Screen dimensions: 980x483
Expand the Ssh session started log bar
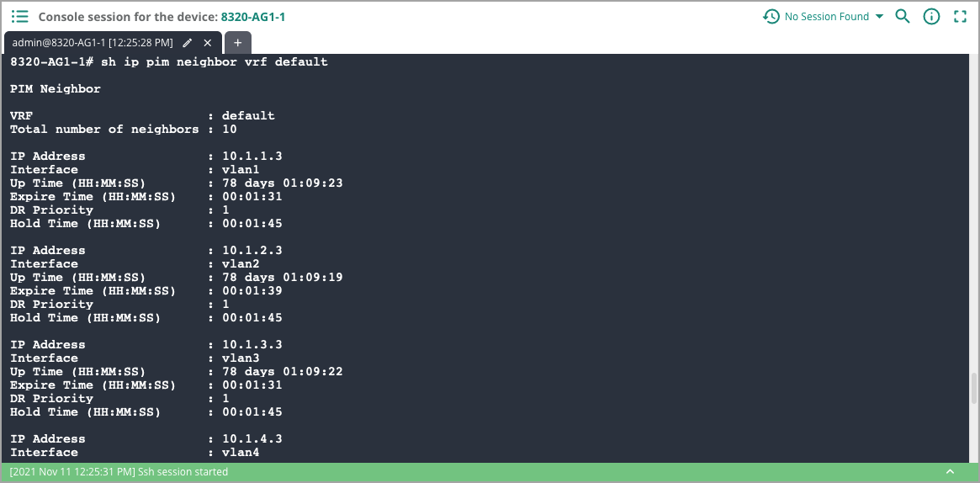click(950, 472)
